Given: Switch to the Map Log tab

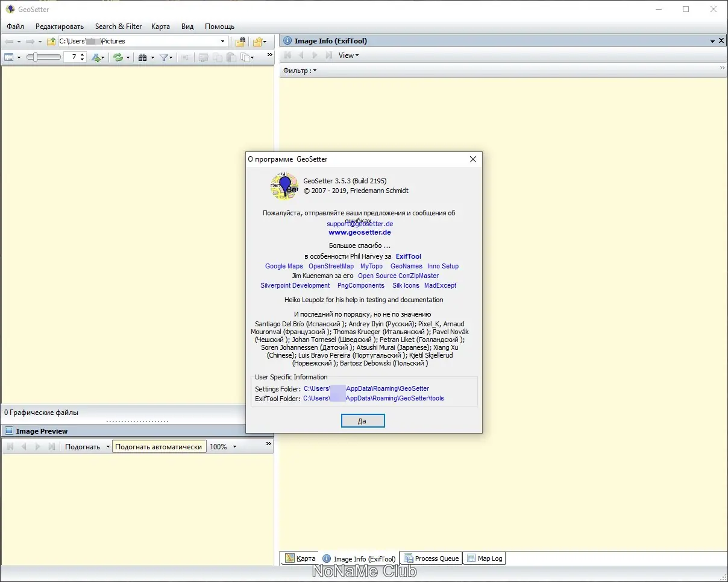Looking at the screenshot, I should point(485,558).
